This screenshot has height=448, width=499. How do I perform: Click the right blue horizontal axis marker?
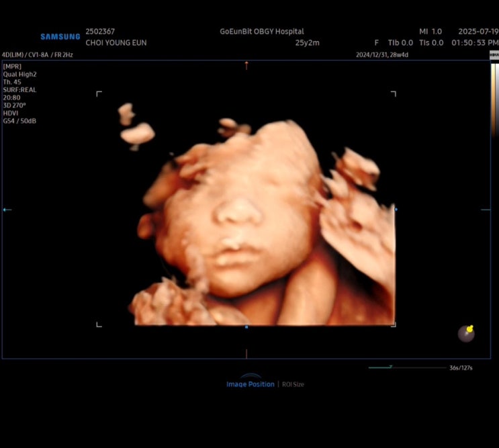tap(486, 210)
